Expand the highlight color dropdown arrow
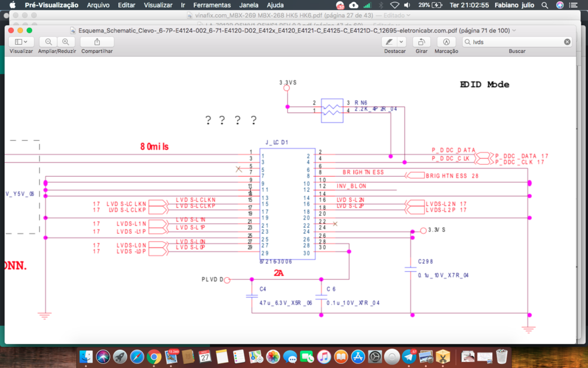Image resolution: width=588 pixels, height=368 pixels. [x=401, y=42]
